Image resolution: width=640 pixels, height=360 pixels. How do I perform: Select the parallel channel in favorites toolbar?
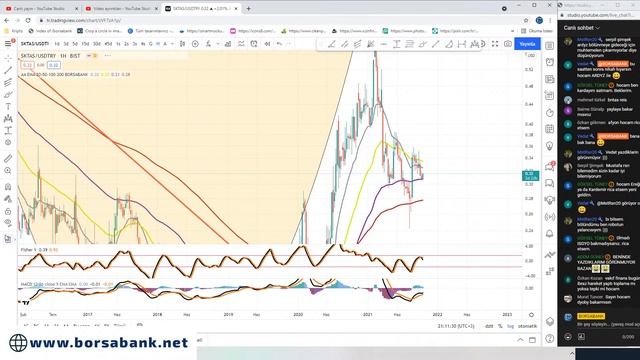click(344, 44)
